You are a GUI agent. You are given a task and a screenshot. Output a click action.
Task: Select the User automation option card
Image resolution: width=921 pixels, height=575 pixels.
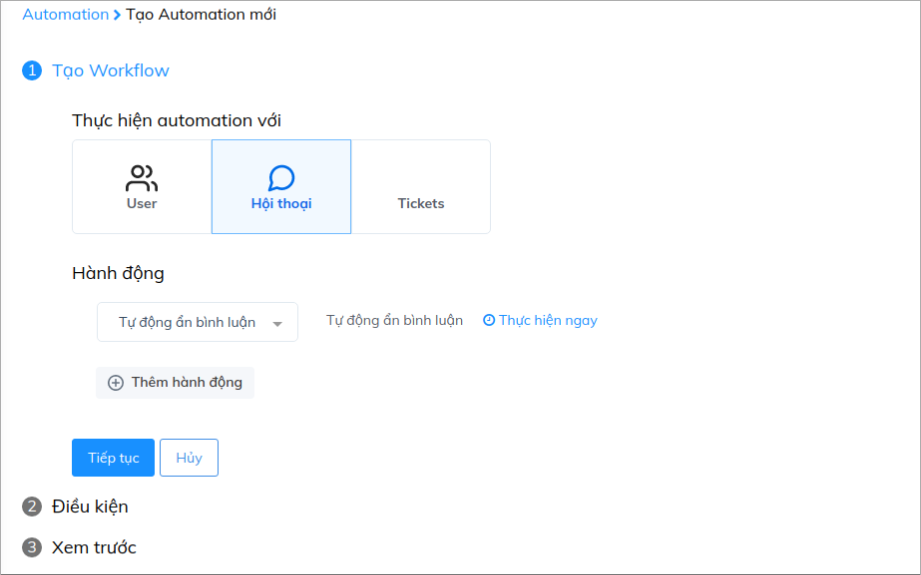142,187
